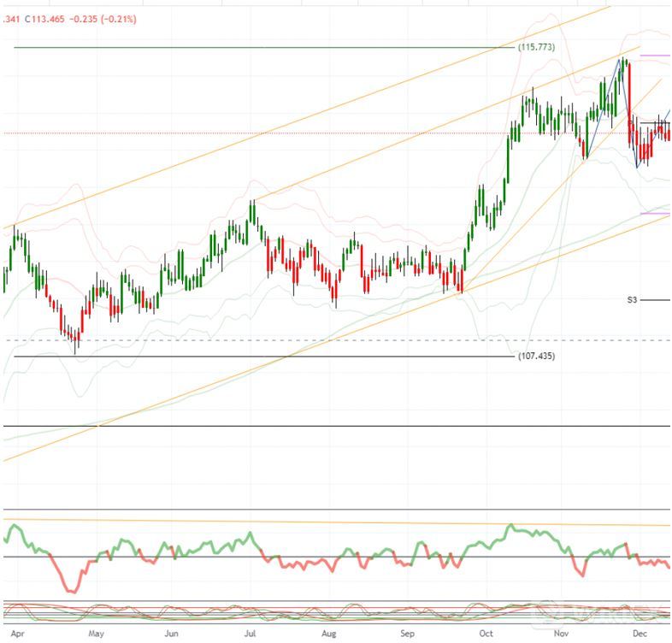Select Dec on the time axis
The height and width of the screenshot is (643, 672).
pyautogui.click(x=639, y=634)
